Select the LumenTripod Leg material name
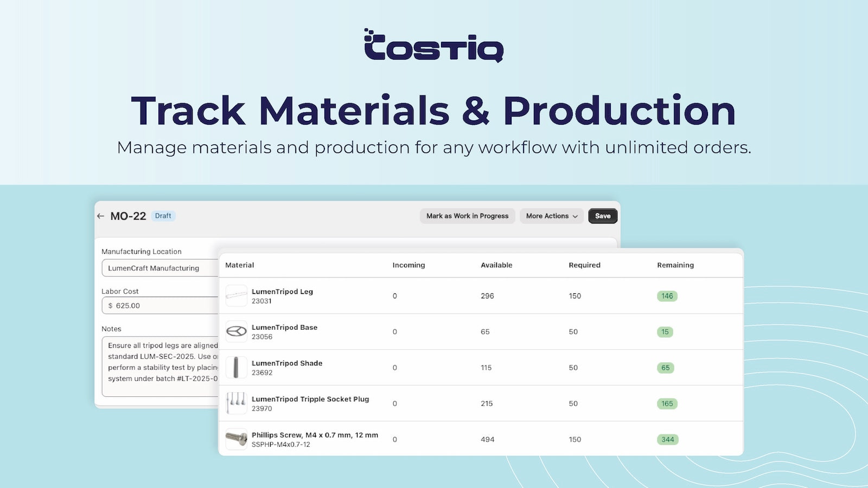This screenshot has width=868, height=488. pyautogui.click(x=282, y=292)
